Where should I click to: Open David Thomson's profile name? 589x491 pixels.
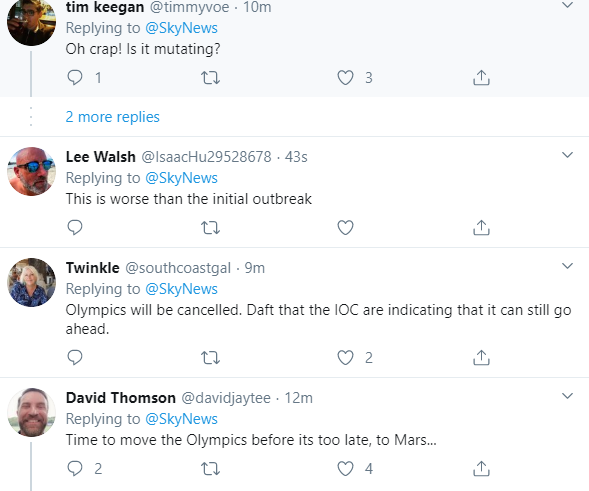pyautogui.click(x=121, y=398)
